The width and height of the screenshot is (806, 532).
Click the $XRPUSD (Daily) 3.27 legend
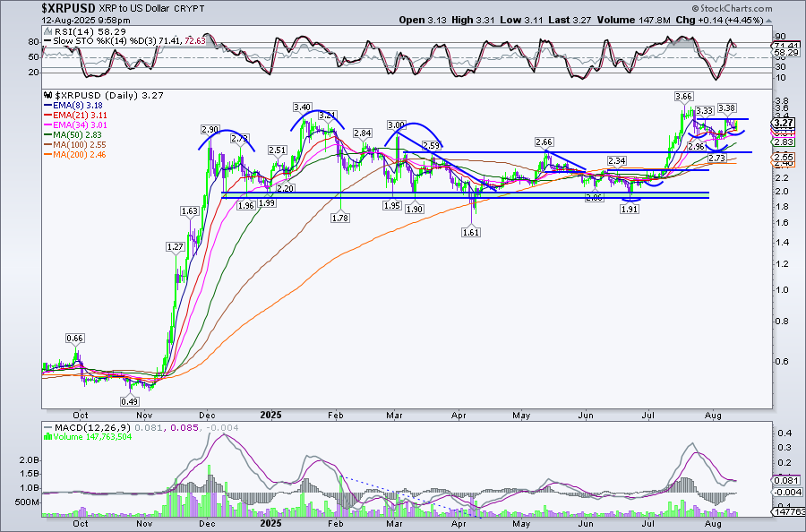pos(105,95)
